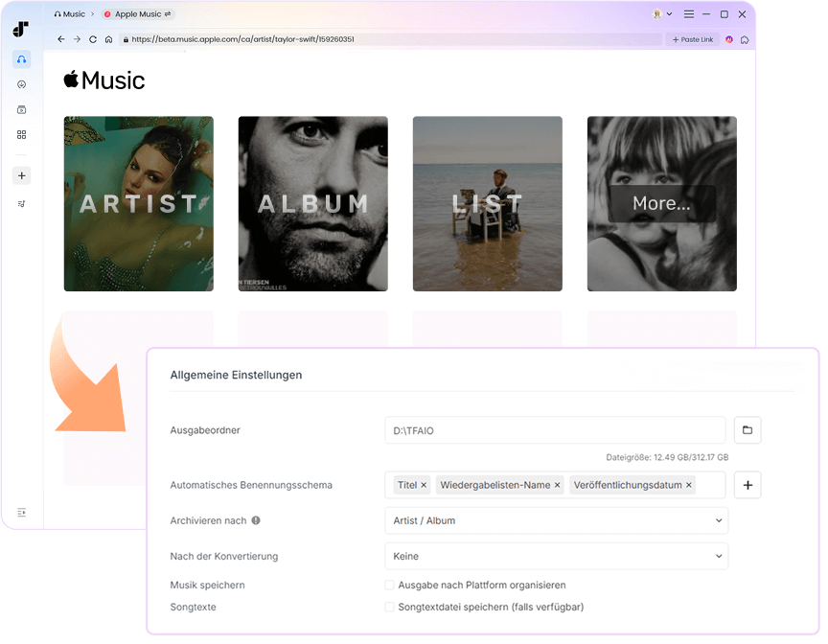Open the playlist icon in the sidebar

coord(22,203)
